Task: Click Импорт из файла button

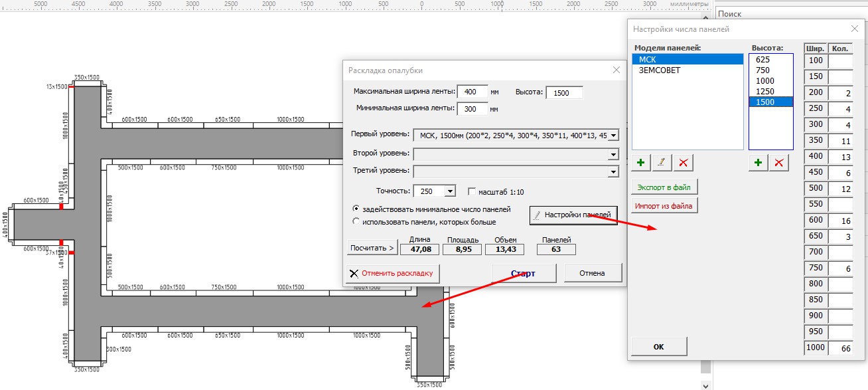Action: [665, 206]
